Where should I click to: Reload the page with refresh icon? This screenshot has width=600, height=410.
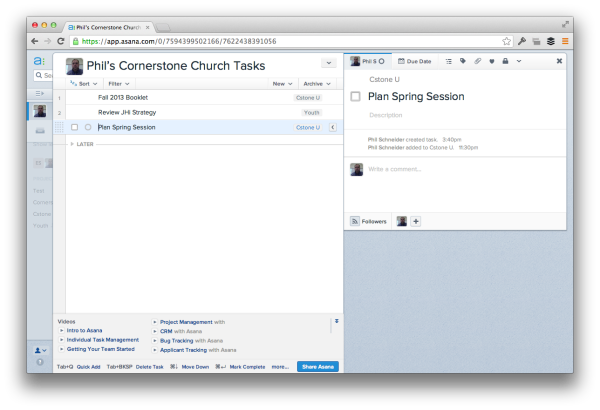click(x=60, y=41)
